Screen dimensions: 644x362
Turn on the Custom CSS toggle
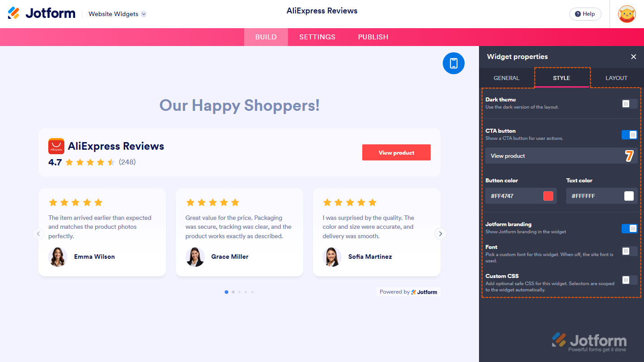629,280
